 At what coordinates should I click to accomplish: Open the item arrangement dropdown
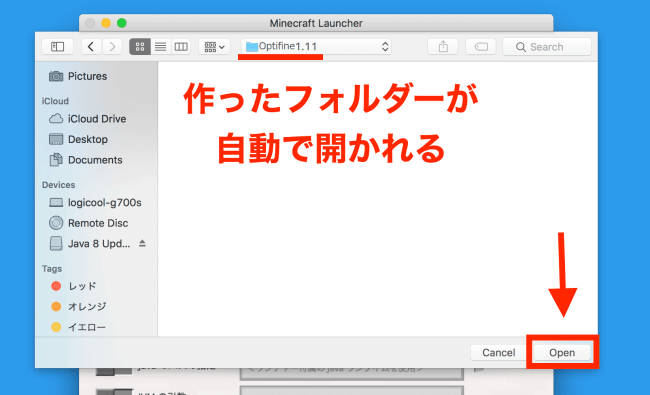214,46
